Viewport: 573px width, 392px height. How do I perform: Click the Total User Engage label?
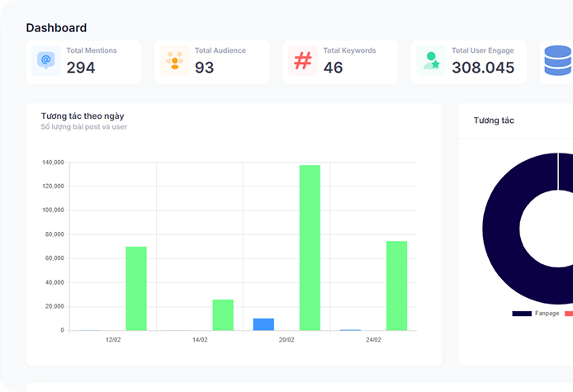point(483,50)
